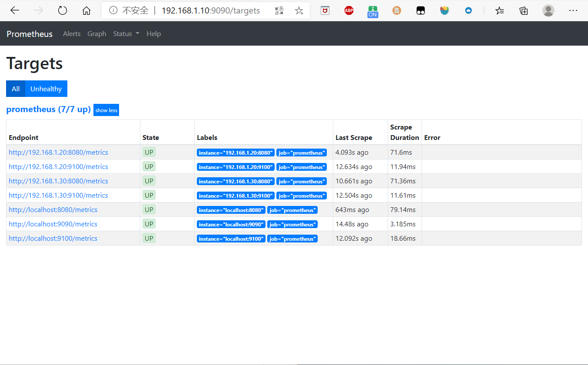Open the user profile avatar
This screenshot has height=365, width=588.
pos(548,10)
